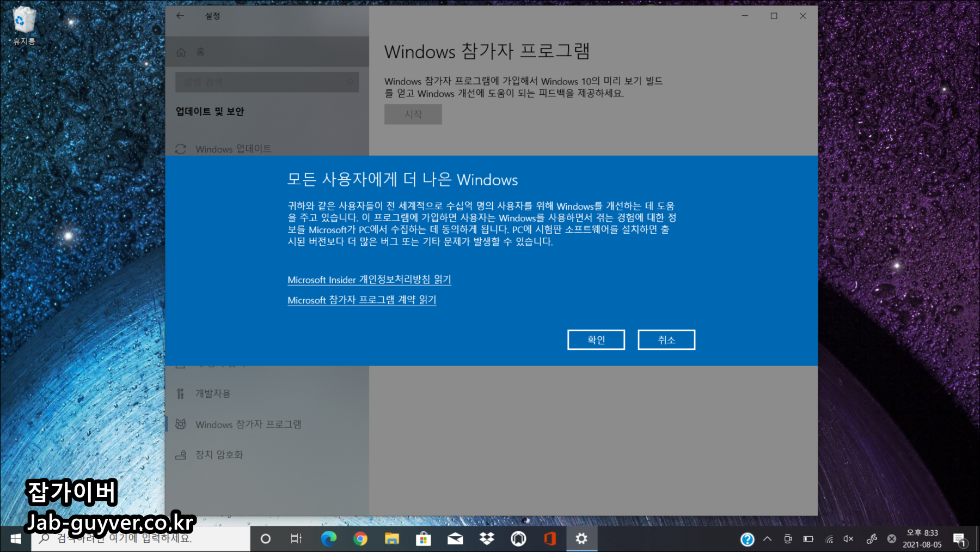Click the 설정 window title text

click(x=212, y=16)
